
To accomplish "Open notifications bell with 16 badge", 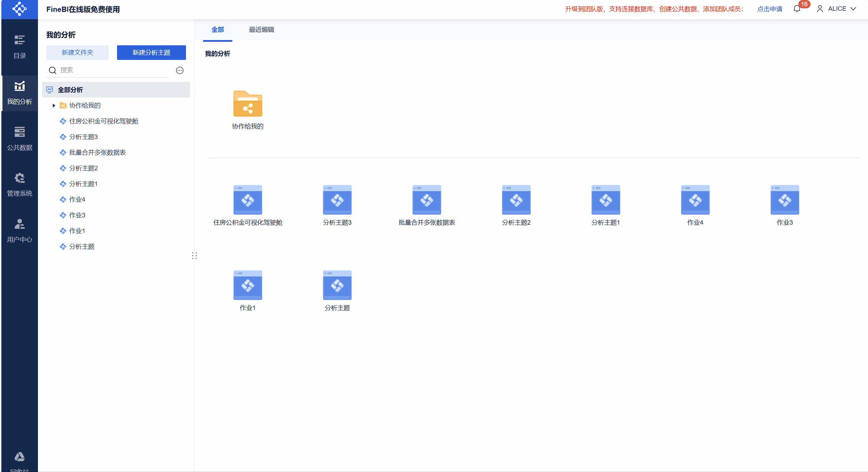I will click(797, 9).
